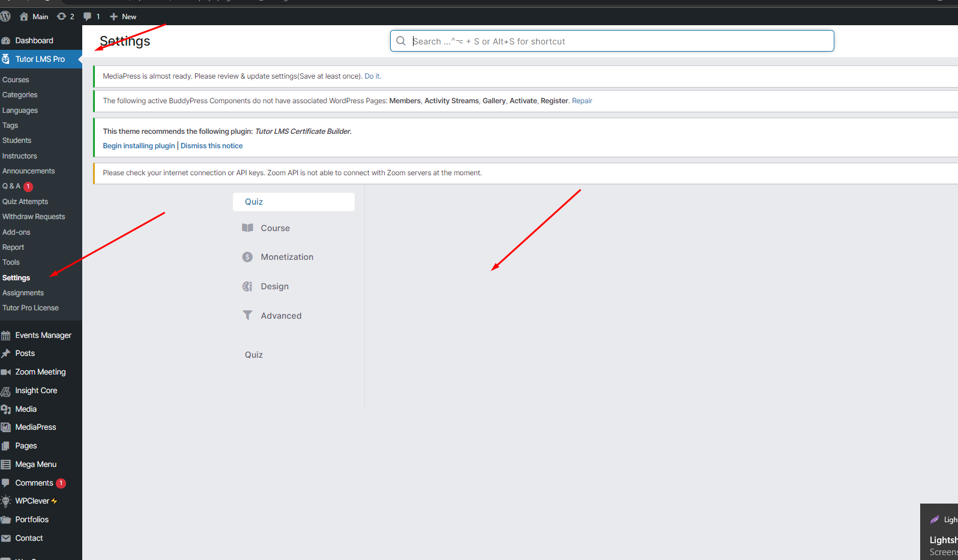Open Tutor Pro License submenu item
958x560 pixels.
click(x=31, y=308)
